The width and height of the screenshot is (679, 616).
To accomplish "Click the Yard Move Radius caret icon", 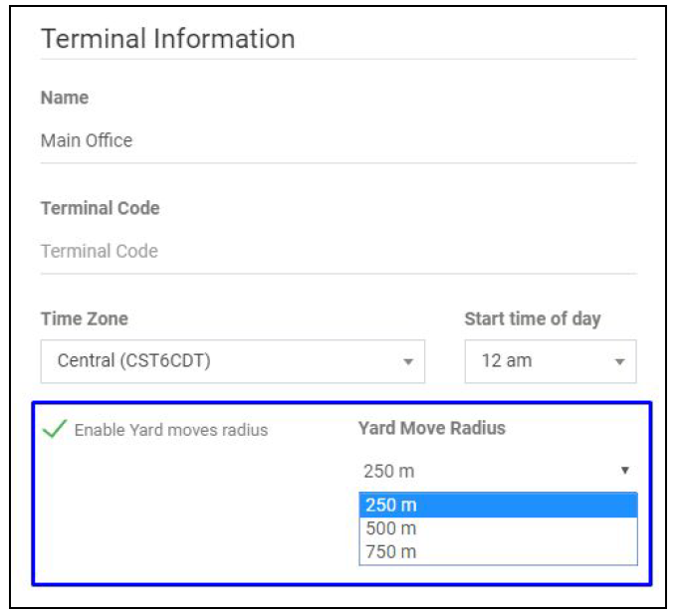I will [x=625, y=471].
